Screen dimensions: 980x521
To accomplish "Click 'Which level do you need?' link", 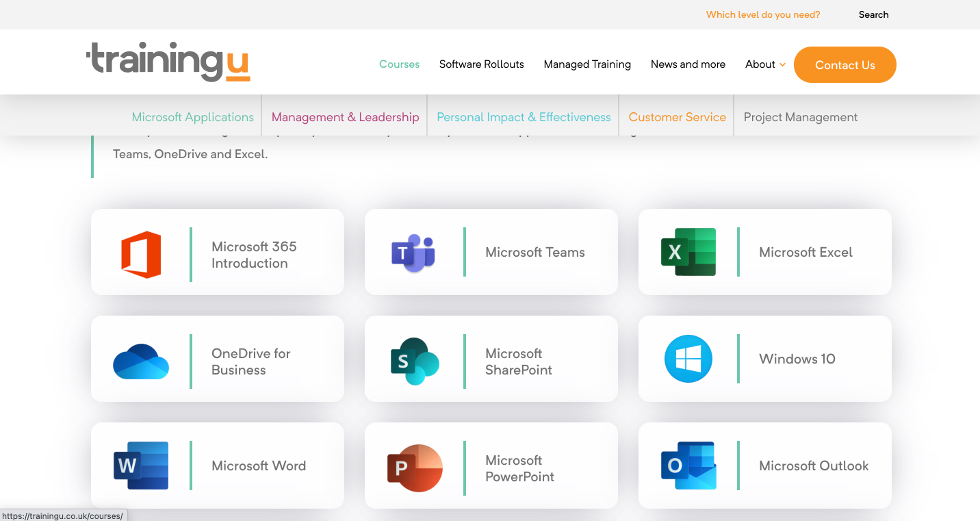I will (x=763, y=14).
